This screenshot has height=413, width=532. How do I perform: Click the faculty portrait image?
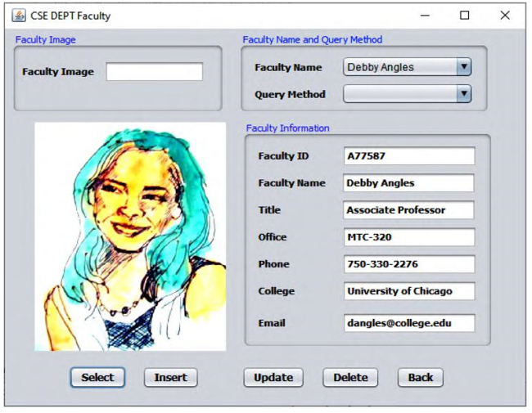(x=130, y=236)
